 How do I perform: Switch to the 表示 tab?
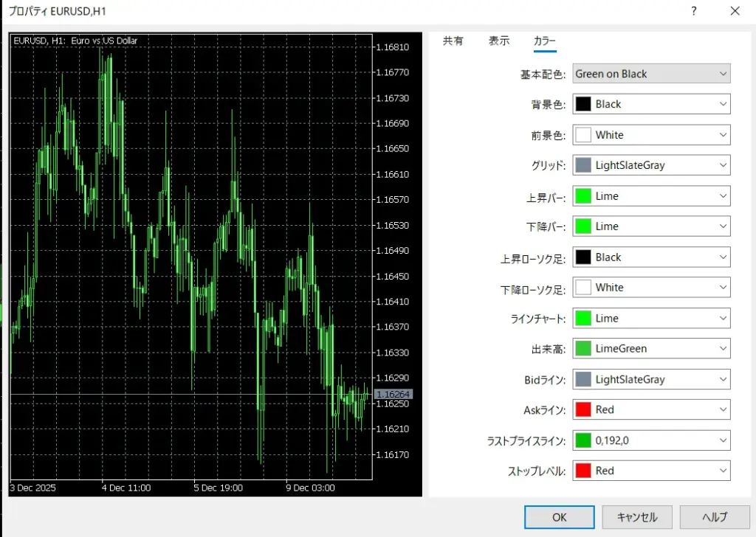[x=499, y=41]
